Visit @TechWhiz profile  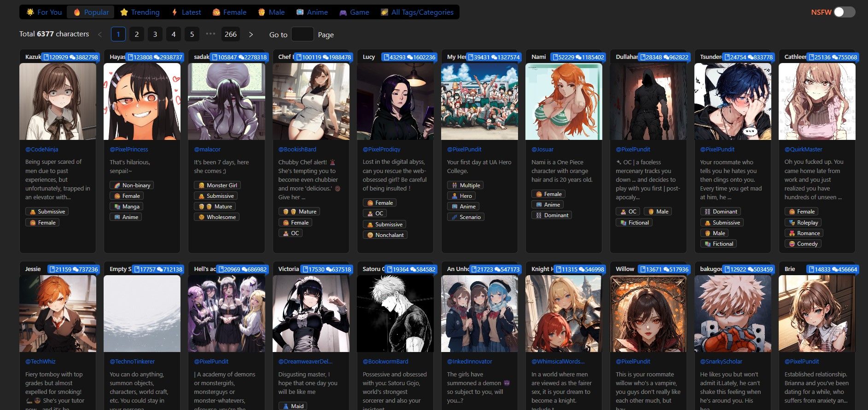(x=41, y=361)
